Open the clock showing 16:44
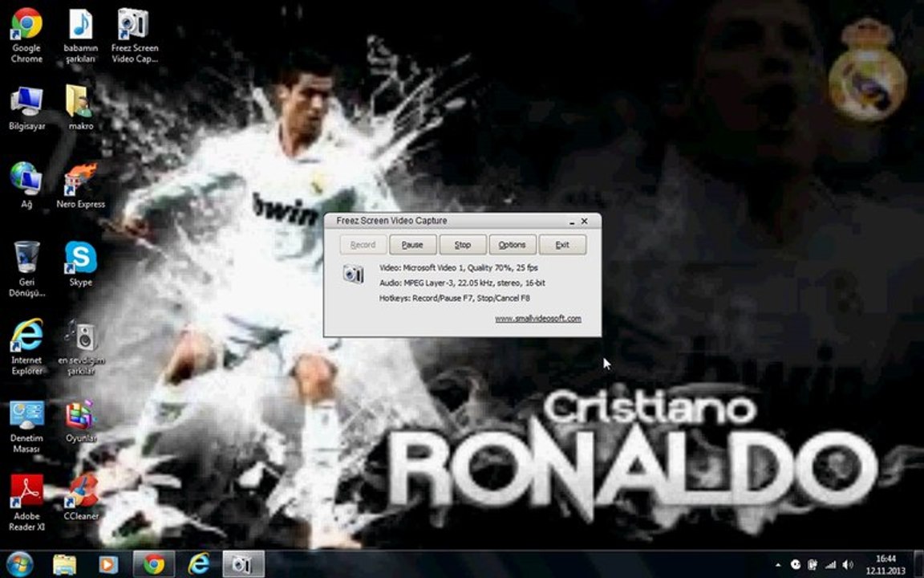 [x=885, y=564]
